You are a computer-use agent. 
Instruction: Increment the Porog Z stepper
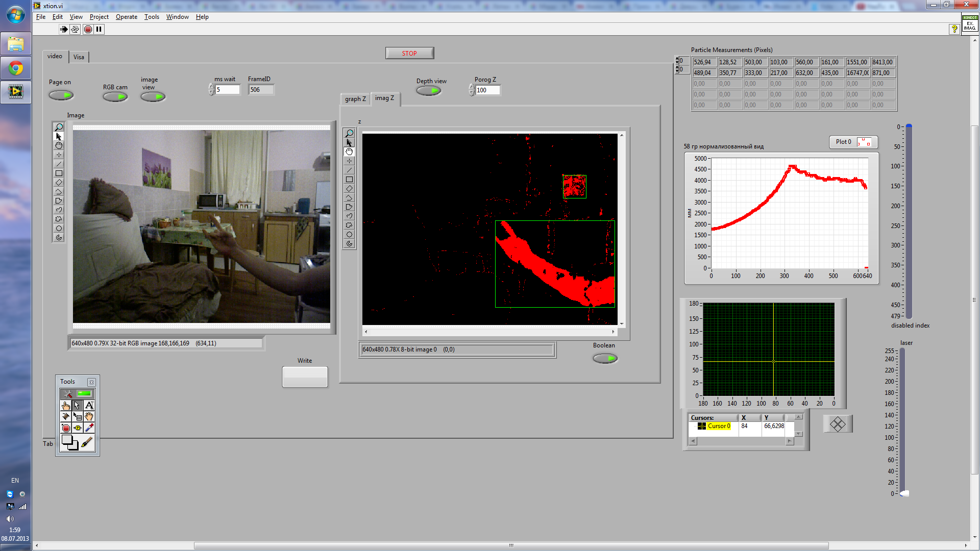472,87
